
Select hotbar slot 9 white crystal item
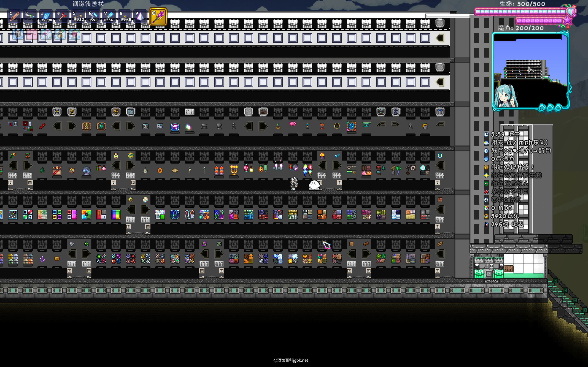140,17
